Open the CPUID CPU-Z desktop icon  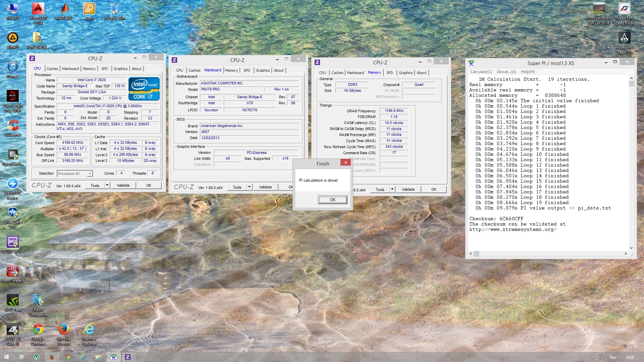(13, 242)
